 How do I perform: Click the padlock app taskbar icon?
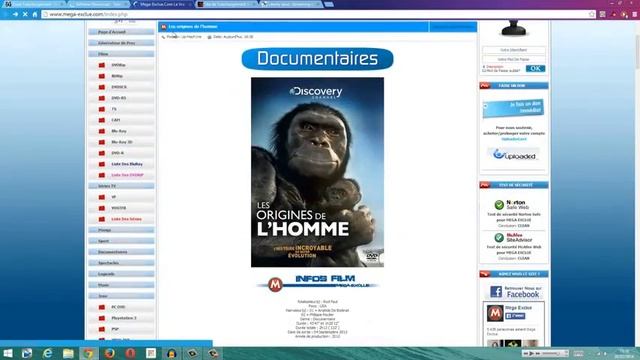click(171, 353)
